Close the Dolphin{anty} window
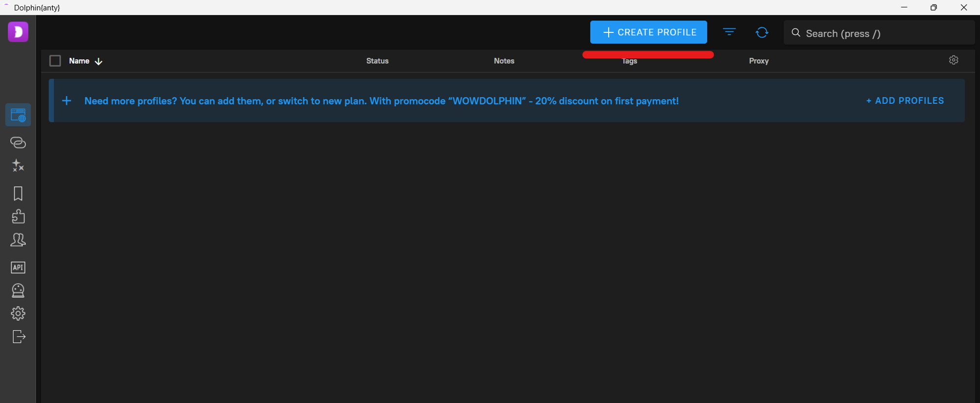Screen dimensions: 980x403 [964, 7]
